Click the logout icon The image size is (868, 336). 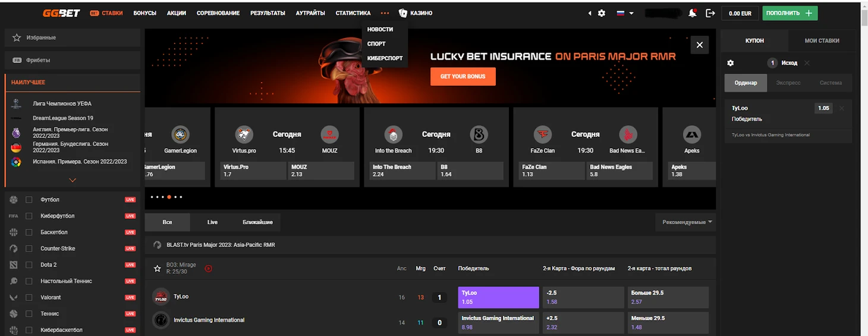click(710, 13)
